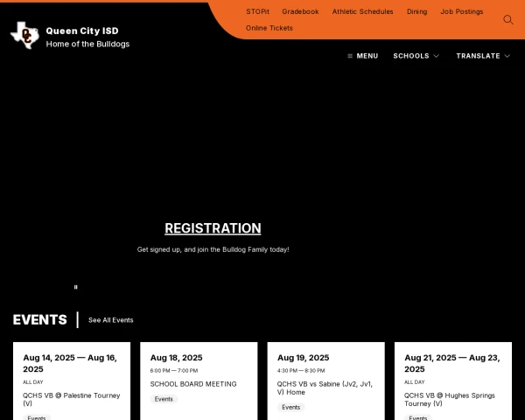Viewport: 525px width, 420px height.
Task: Click Queen City ISD site title
Action: 82,31
